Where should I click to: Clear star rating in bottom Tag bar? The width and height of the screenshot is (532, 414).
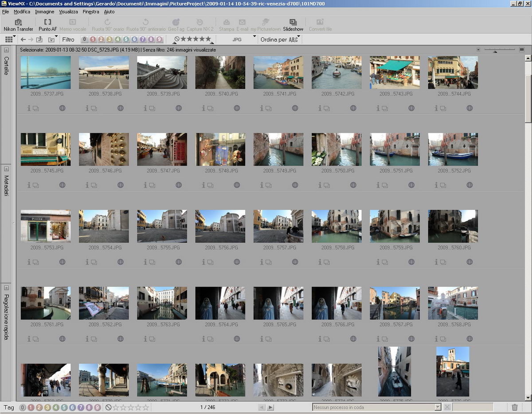point(108,407)
